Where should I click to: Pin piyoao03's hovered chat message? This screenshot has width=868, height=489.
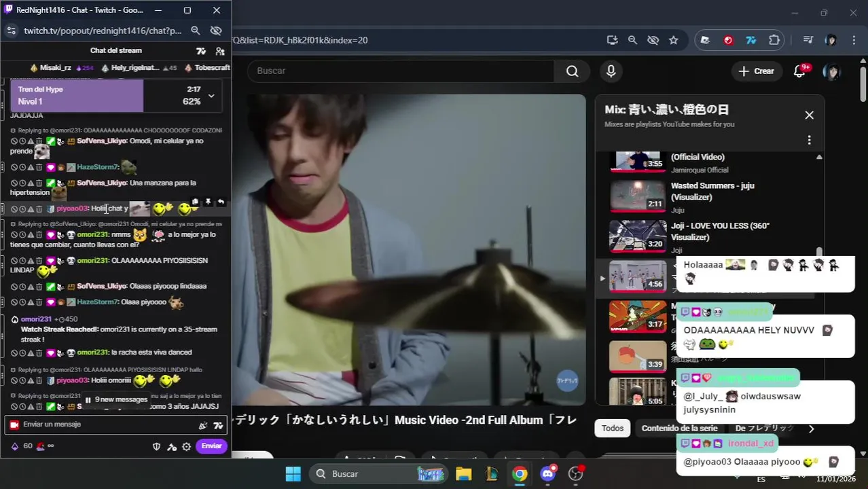pyautogui.click(x=208, y=202)
